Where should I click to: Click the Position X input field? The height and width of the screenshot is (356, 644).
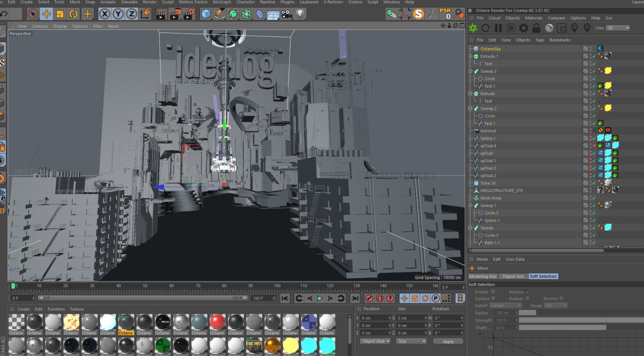[374, 318]
